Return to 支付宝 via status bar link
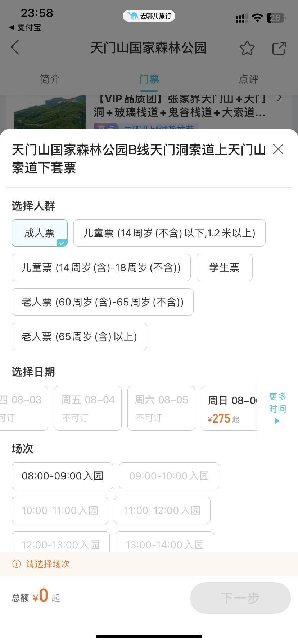 (25, 27)
